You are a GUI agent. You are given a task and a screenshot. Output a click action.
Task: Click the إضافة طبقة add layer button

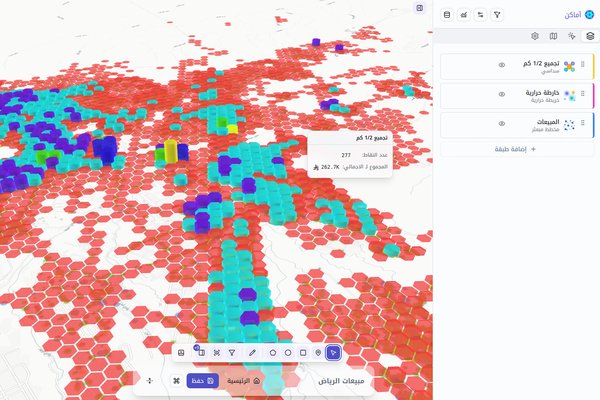tap(515, 149)
